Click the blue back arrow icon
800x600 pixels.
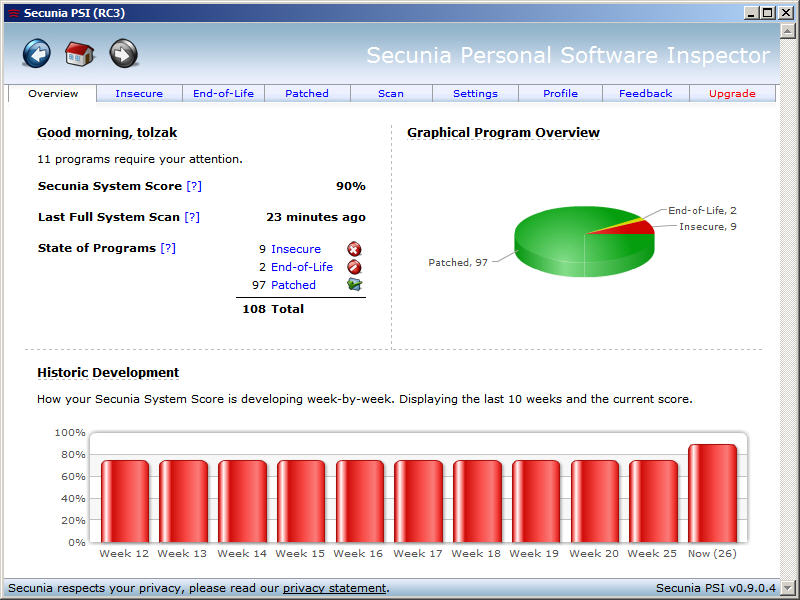(37, 53)
